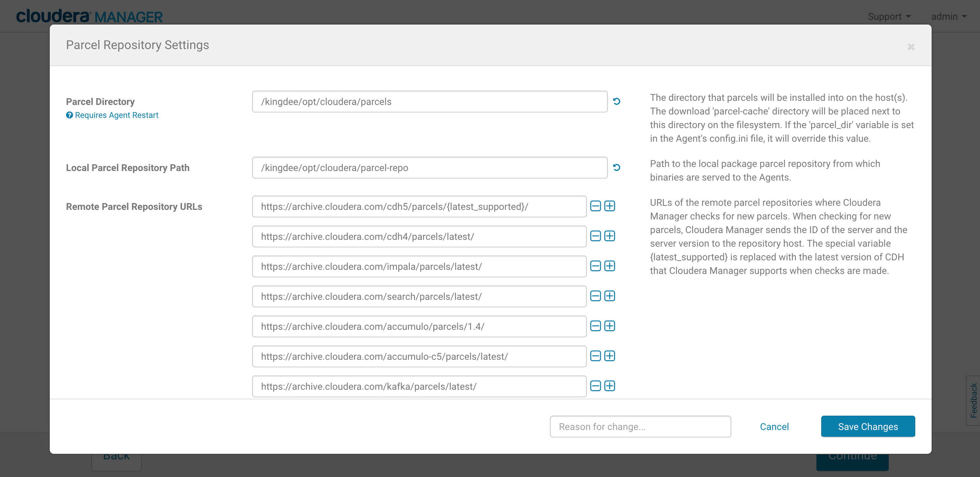980x477 pixels.
Task: Add a URL row after accumulo 1.4 entry
Action: point(610,326)
